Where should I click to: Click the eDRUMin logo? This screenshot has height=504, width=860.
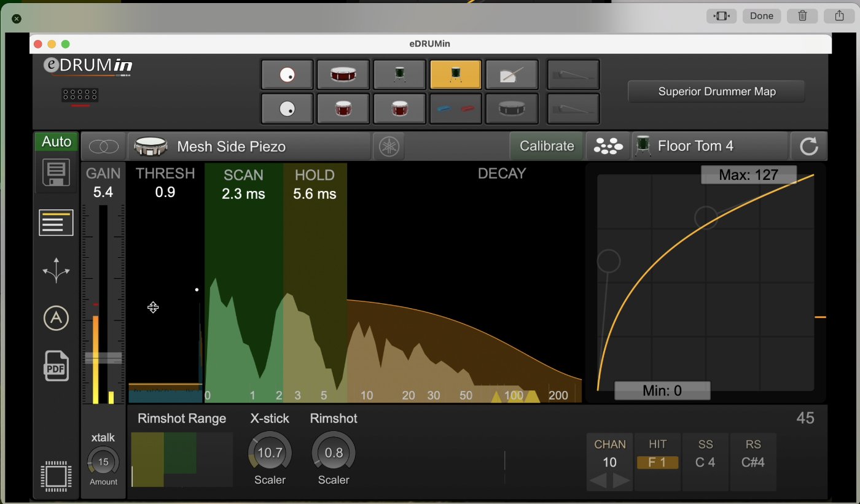(x=88, y=66)
